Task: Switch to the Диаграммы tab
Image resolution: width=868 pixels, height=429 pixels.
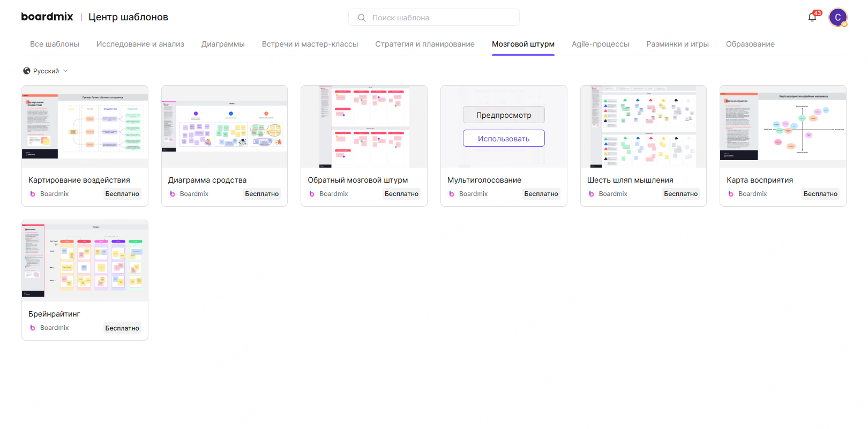Action: tap(223, 44)
